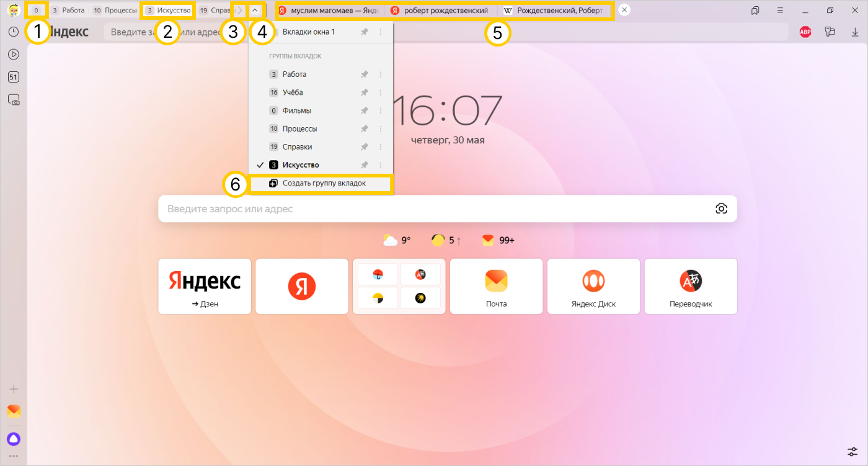Toggle the pin for Фильмы group
868x466 pixels.
(365, 110)
